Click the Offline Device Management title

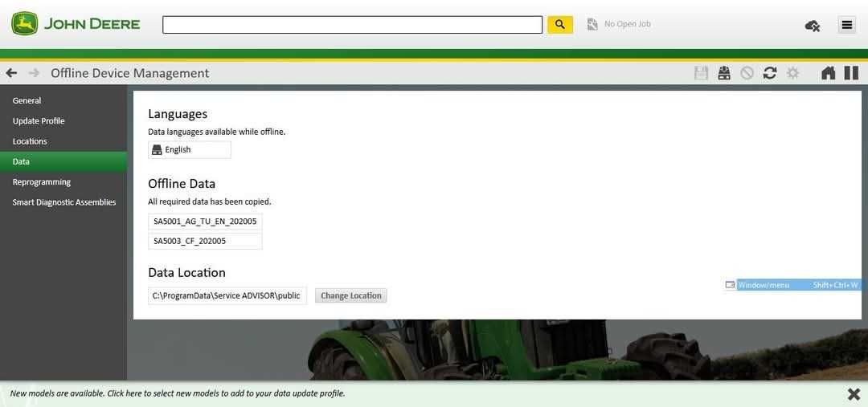click(130, 73)
